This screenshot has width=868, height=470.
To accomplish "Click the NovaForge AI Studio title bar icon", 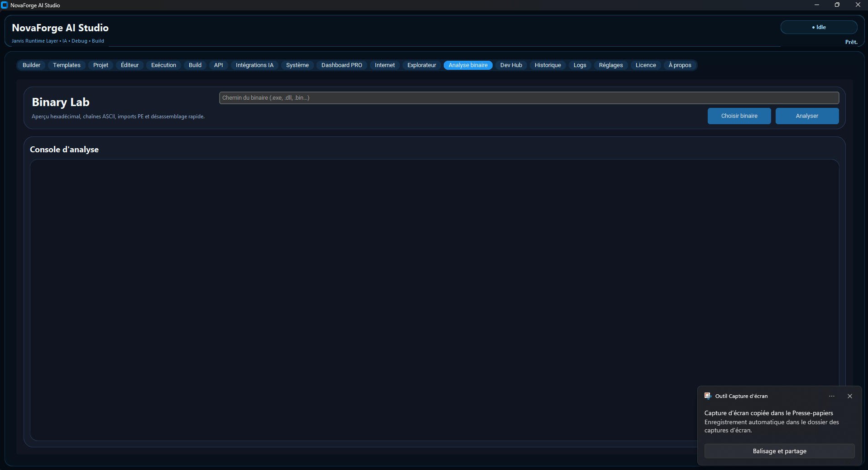I will tap(5, 5).
